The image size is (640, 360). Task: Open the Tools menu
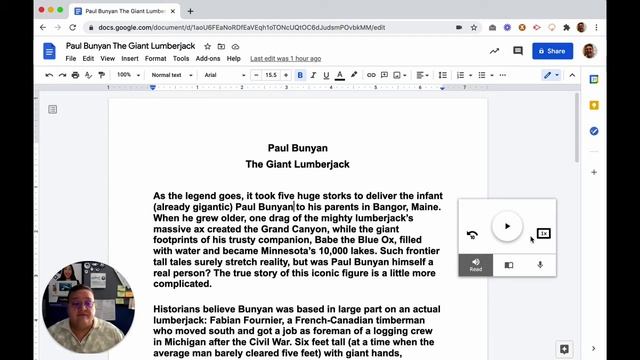coord(181,59)
